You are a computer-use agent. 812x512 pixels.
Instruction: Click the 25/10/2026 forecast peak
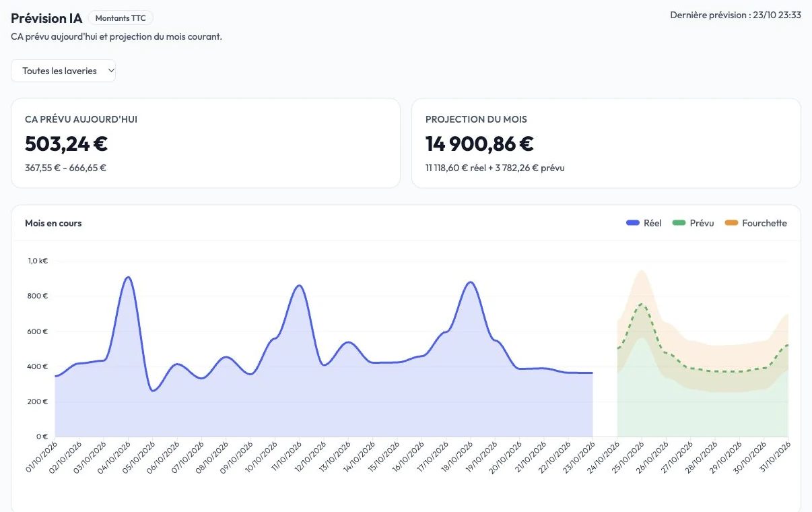642,305
